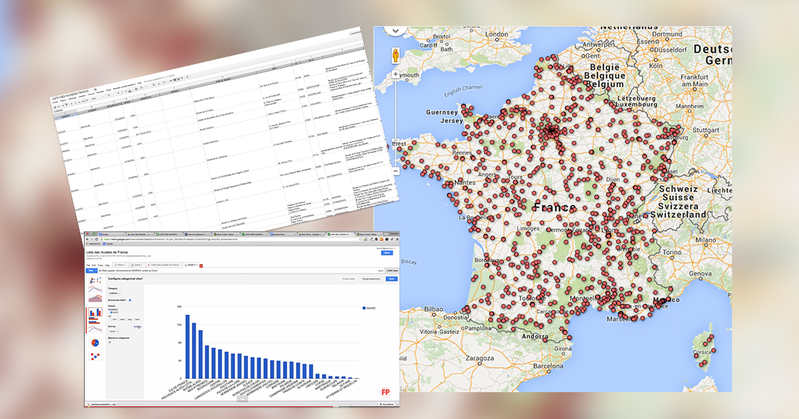
Task: Open the blue Filter dropdown button
Action: pos(92,271)
